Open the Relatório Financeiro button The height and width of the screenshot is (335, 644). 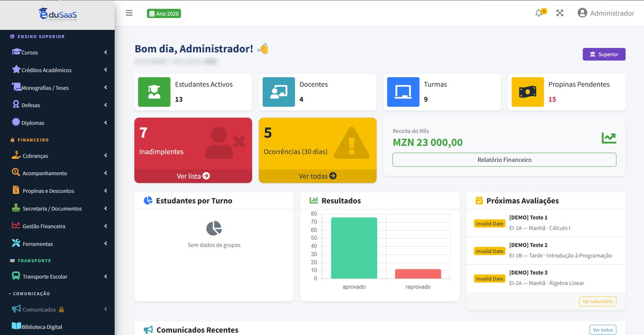[504, 160]
